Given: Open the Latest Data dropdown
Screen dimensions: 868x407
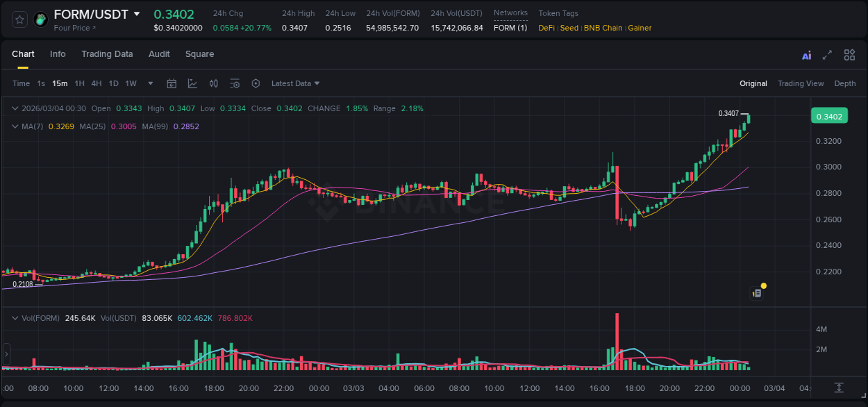Looking at the screenshot, I should coord(294,83).
